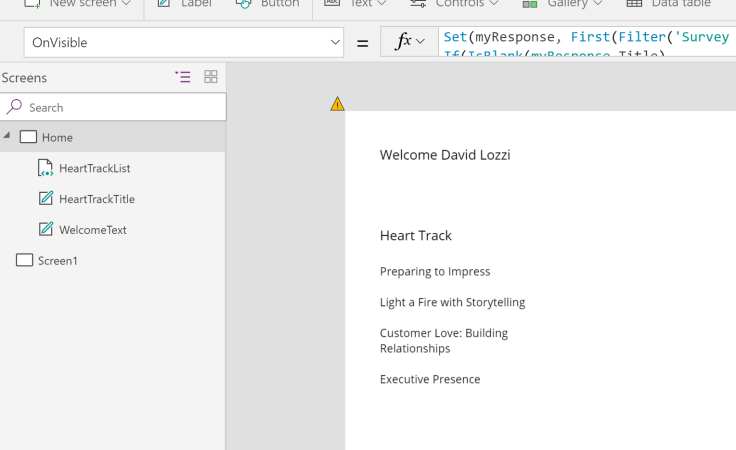Select Executive Presence list item
Screen dimensions: 736x450
tap(429, 379)
